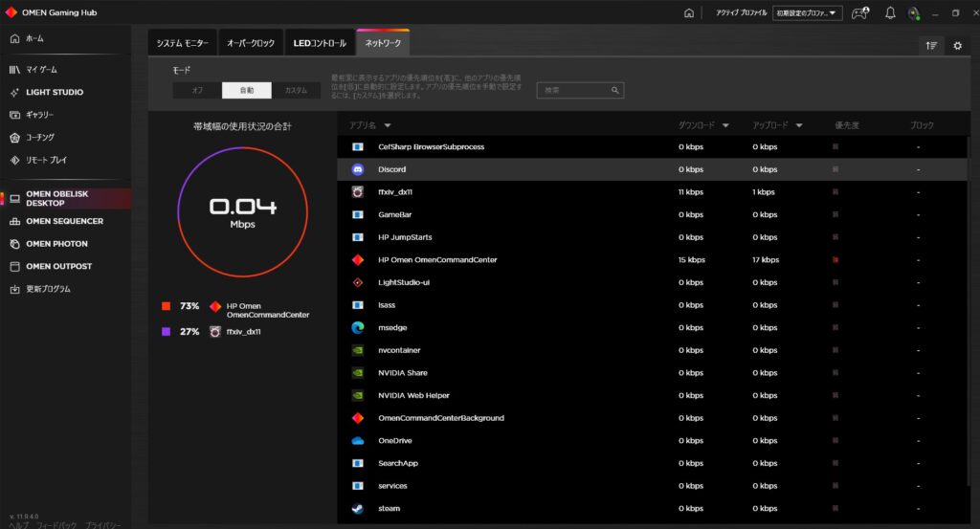The width and height of the screenshot is (980, 529).
Task: Open the notifications bell
Action: click(890, 13)
